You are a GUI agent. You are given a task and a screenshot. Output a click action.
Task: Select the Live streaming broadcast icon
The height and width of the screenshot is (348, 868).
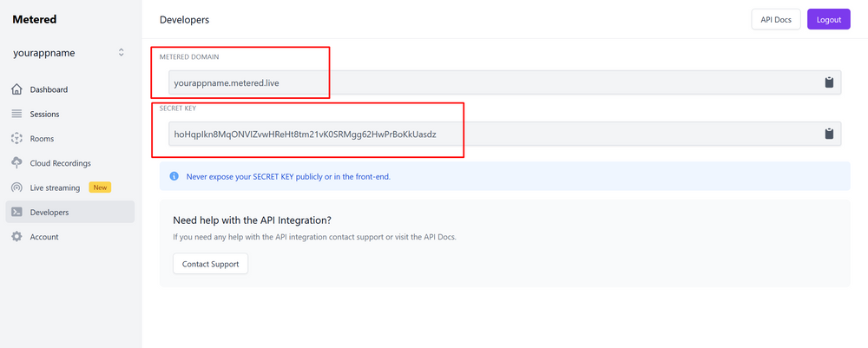[16, 187]
